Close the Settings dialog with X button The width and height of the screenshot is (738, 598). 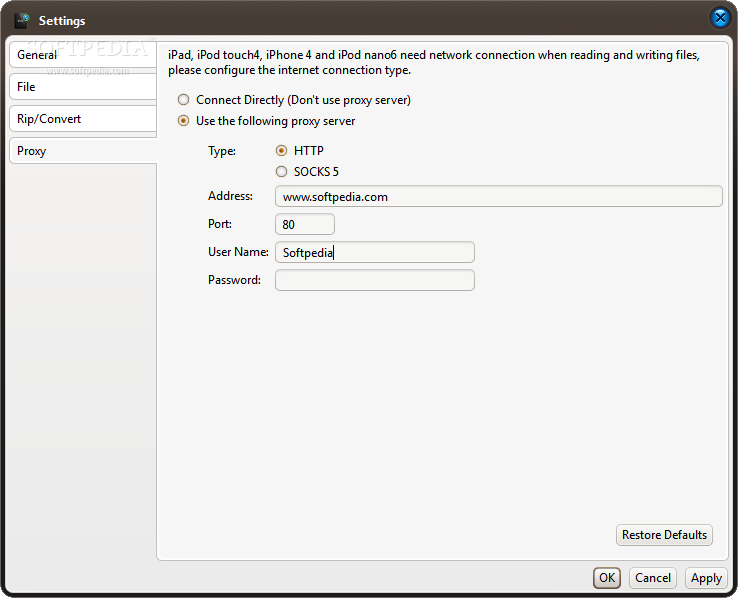point(720,18)
